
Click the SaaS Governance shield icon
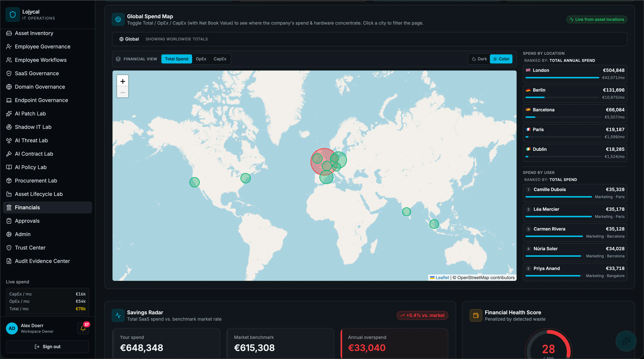coord(9,73)
